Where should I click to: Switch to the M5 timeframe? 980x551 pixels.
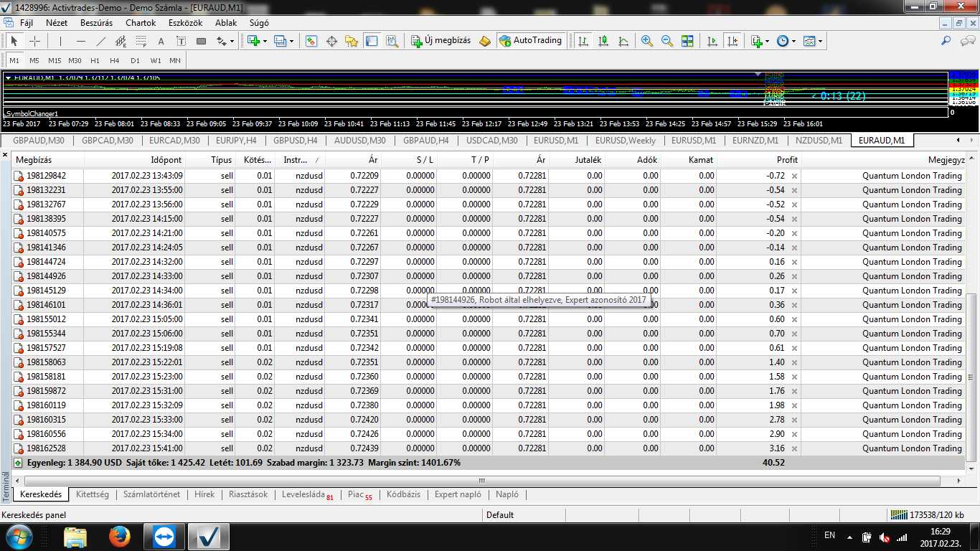point(34,60)
